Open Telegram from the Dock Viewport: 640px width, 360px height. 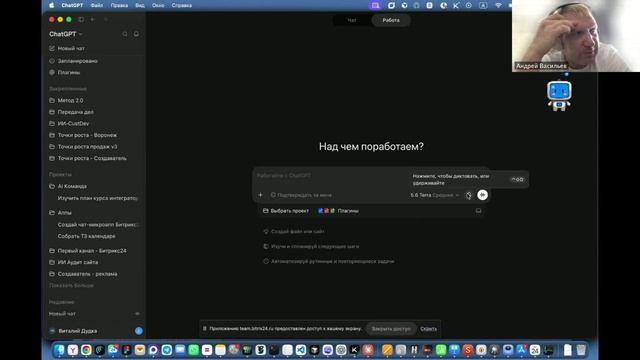click(x=167, y=350)
